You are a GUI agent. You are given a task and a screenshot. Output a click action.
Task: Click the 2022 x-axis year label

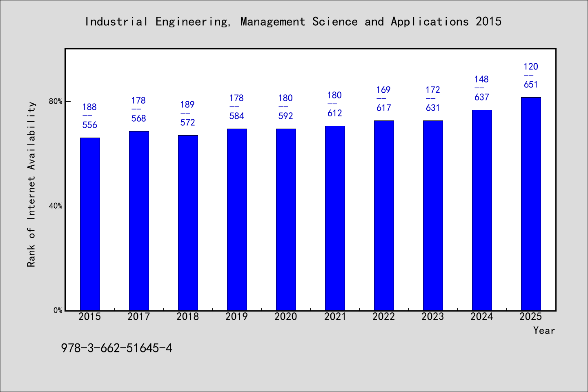click(384, 316)
